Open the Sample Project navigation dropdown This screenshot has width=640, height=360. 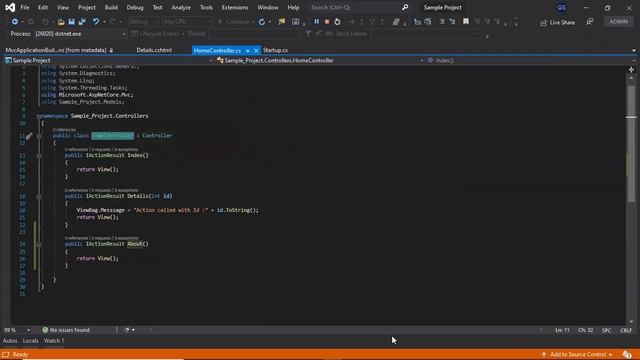pyautogui.click(x=109, y=60)
